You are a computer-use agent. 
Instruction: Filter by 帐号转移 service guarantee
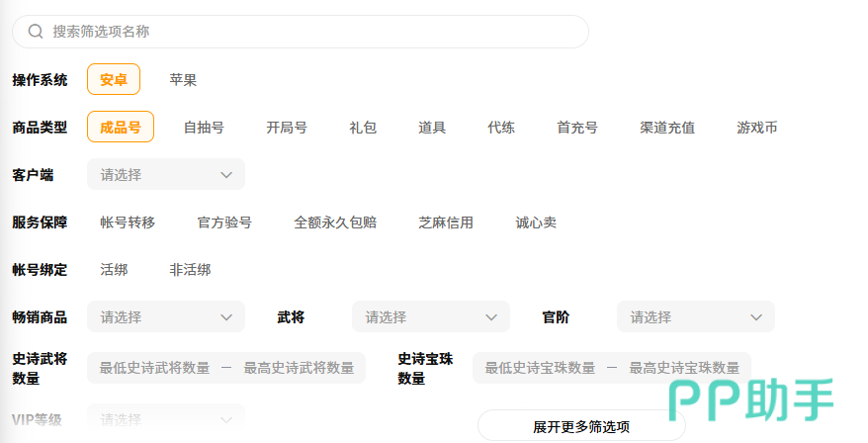tap(128, 221)
